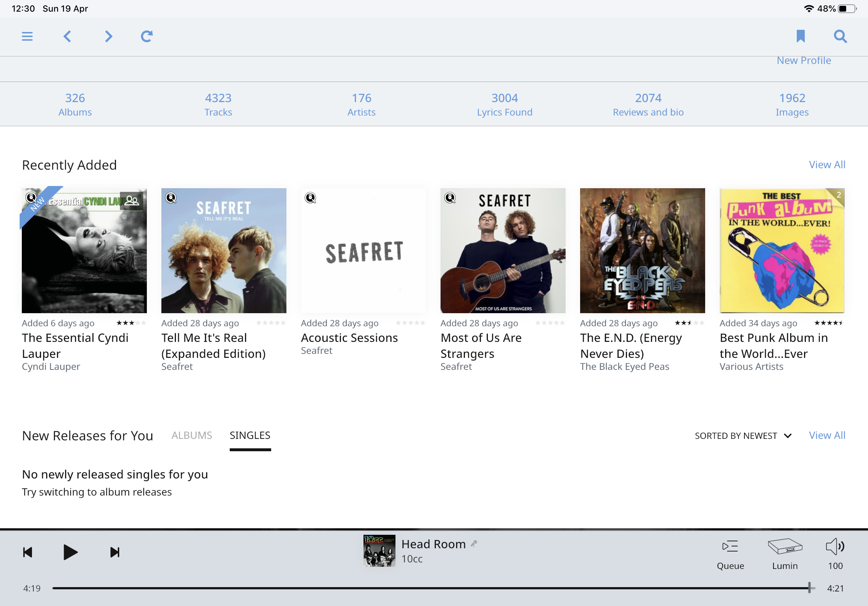The width and height of the screenshot is (868, 606).
Task: Open the hamburger navigation menu
Action: pos(27,36)
